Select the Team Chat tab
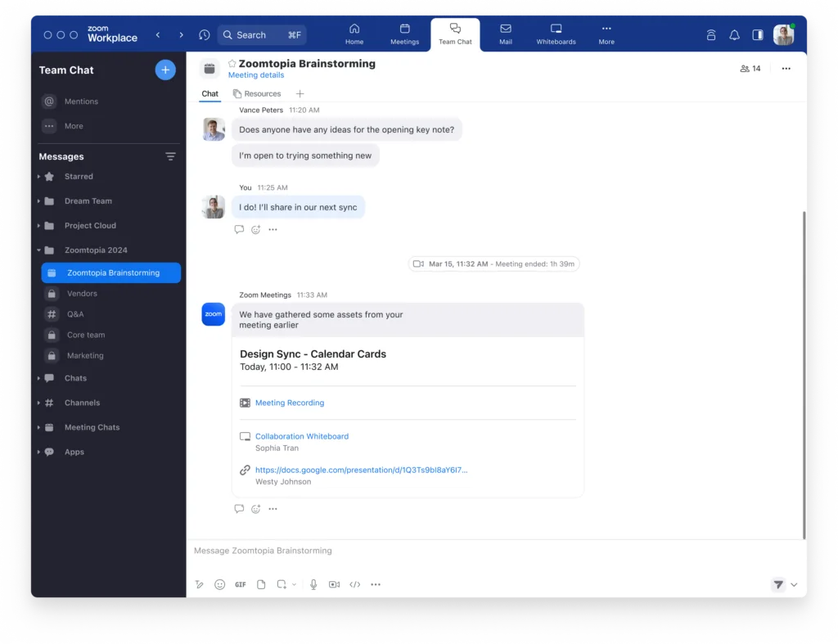 point(455,34)
